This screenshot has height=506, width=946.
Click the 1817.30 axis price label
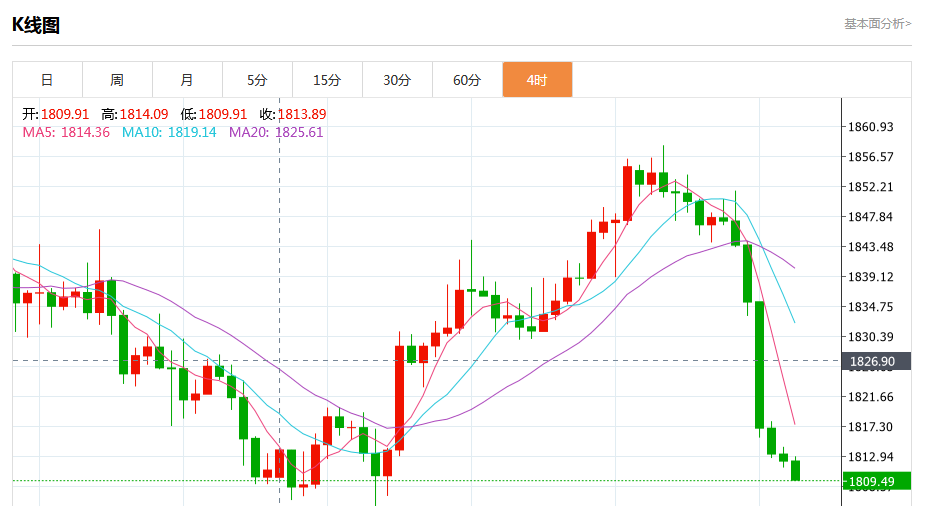[871, 426]
